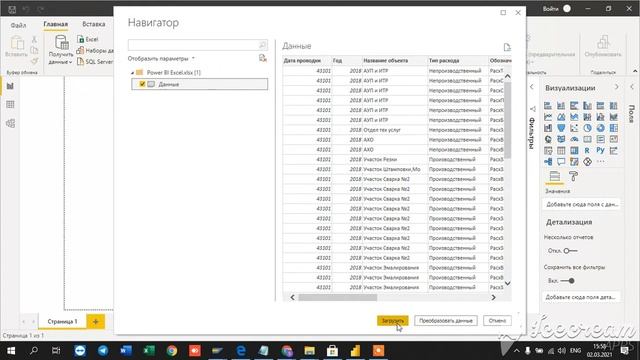Select the decomposition tree visual
Image resolution: width=640 pixels, height=360 pixels.
(548, 162)
